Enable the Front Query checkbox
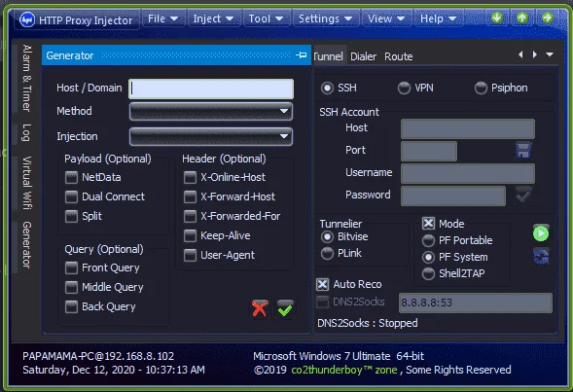Viewport: 573px width, 392px height. point(71,267)
